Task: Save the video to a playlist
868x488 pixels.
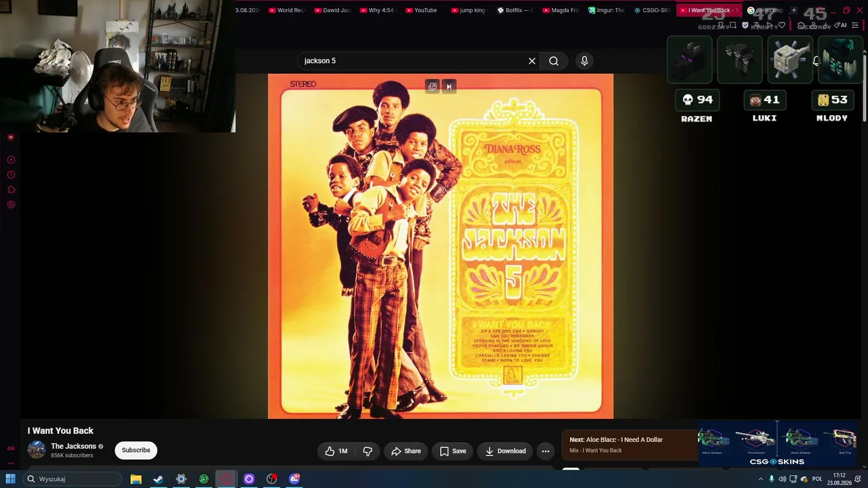Action: 453,451
